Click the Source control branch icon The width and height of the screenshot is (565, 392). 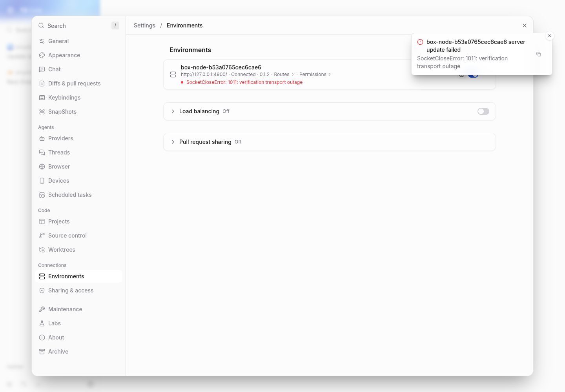tap(42, 236)
